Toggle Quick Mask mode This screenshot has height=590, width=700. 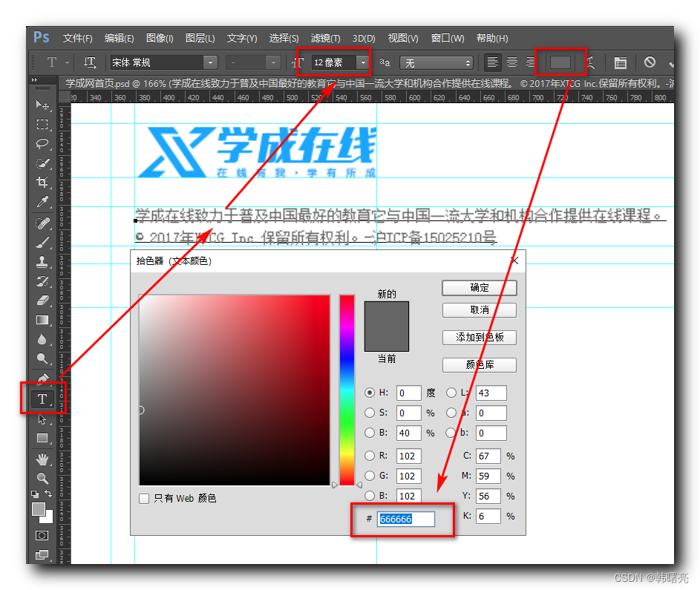pos(42,536)
